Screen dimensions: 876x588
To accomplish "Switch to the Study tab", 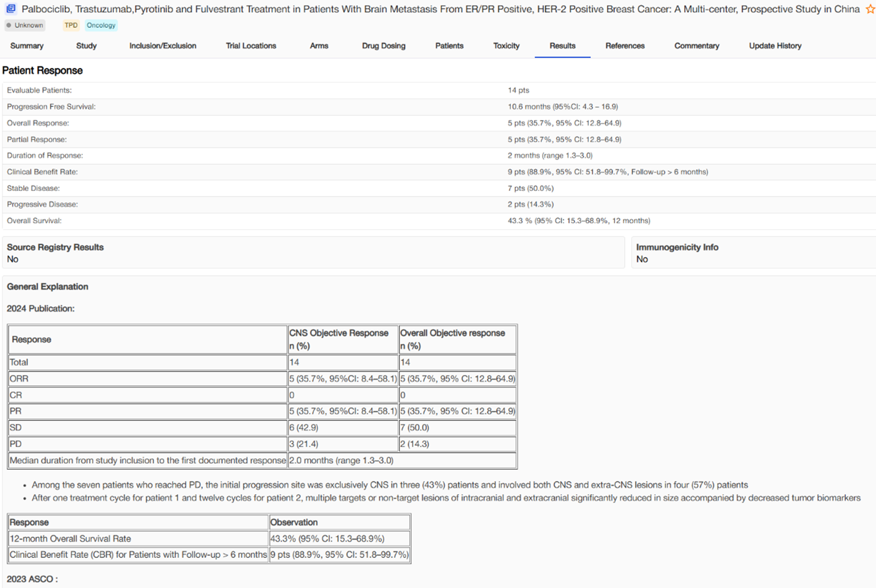I will coord(86,46).
